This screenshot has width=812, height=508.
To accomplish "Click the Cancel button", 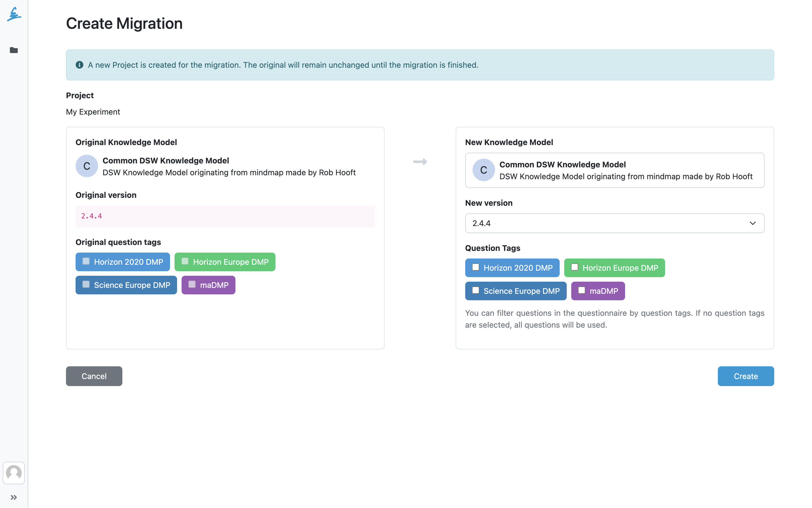I will [94, 376].
